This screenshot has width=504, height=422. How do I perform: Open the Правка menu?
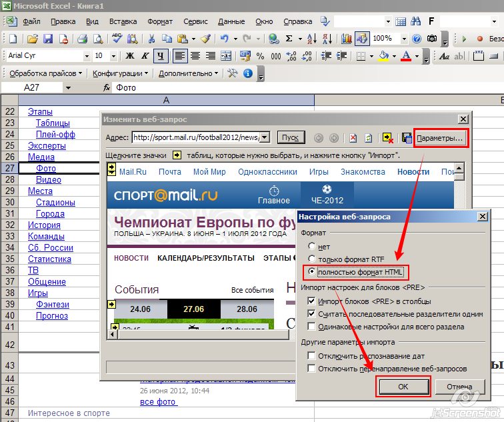click(63, 21)
